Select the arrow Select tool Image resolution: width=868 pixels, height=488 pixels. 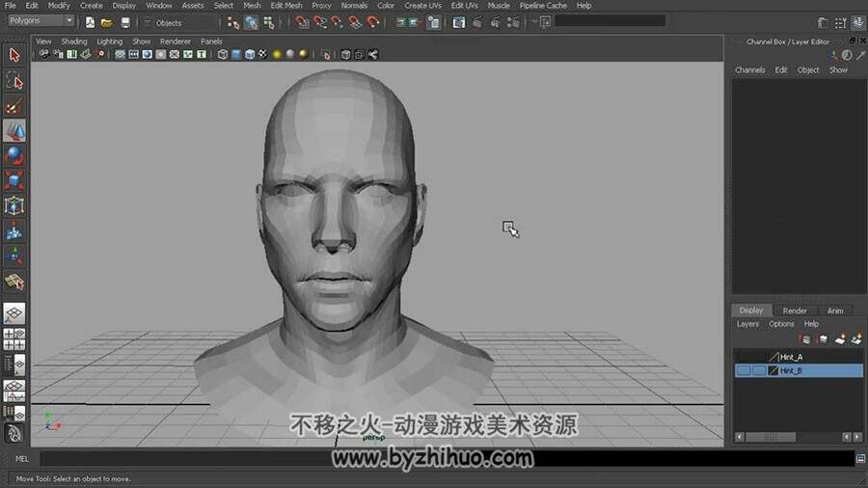pos(14,55)
